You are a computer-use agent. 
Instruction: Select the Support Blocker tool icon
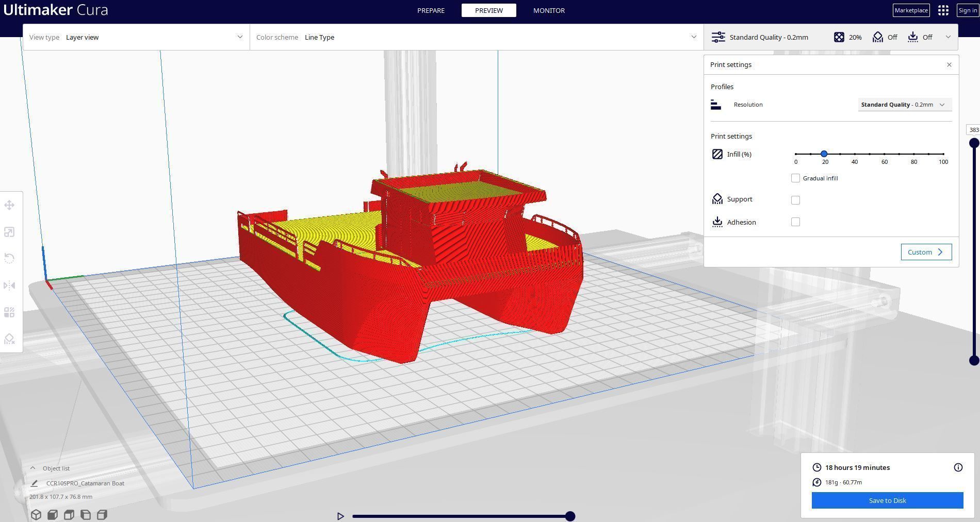coord(9,339)
